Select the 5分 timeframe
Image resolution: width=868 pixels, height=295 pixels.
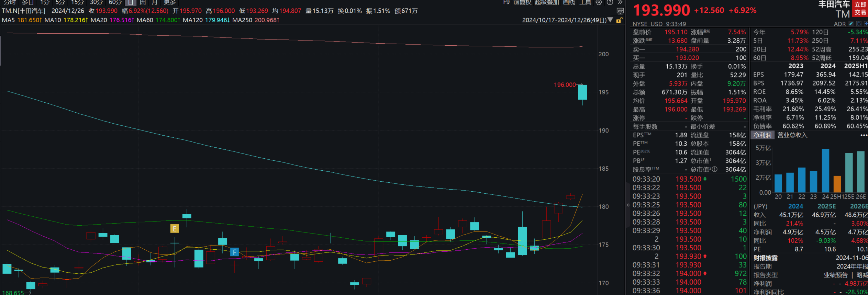click(60, 2)
